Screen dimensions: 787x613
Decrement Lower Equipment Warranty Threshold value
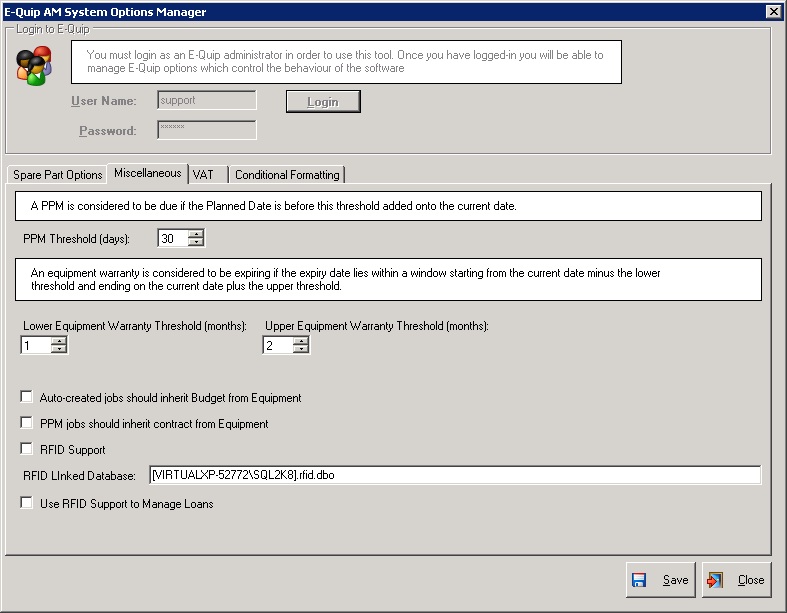(x=59, y=349)
